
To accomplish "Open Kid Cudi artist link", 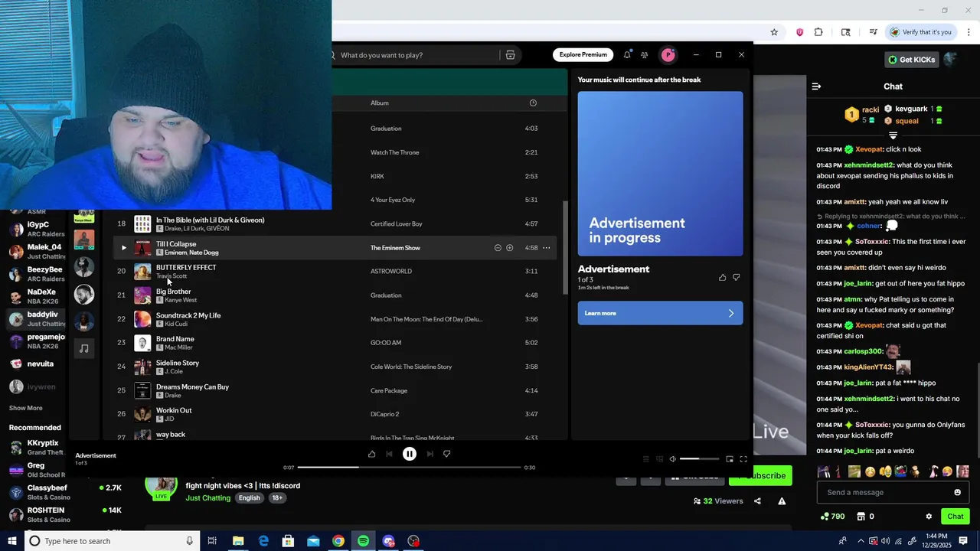I will coord(176,324).
